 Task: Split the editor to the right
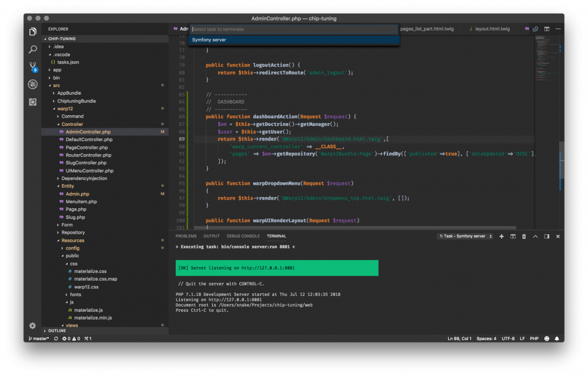(x=546, y=29)
